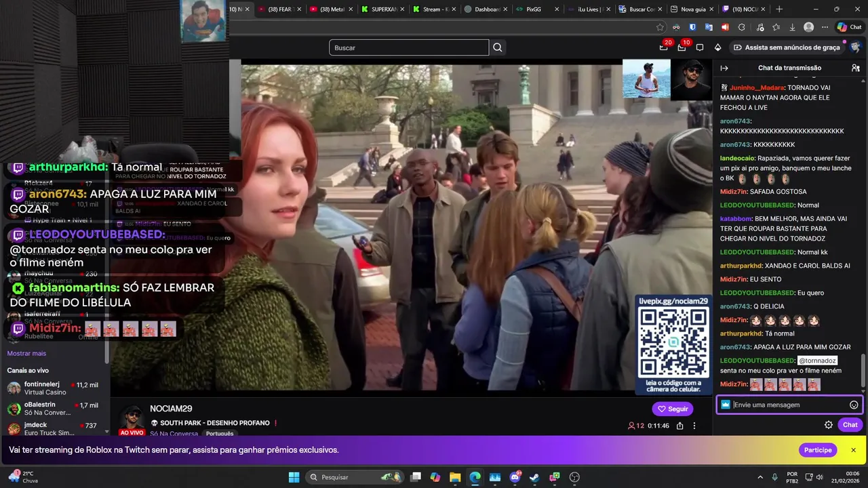Open File Explorer from taskbar
The height and width of the screenshot is (488, 868).
(x=455, y=477)
